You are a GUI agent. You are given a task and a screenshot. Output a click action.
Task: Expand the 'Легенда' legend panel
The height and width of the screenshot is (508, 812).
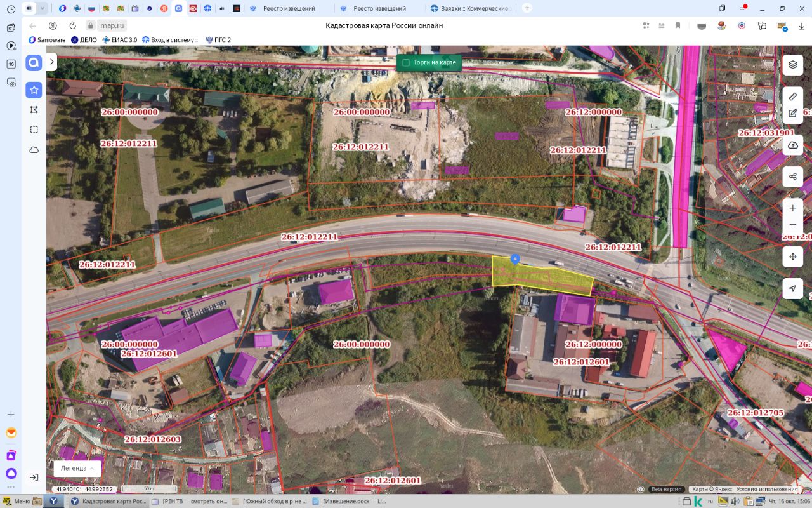pos(77,468)
